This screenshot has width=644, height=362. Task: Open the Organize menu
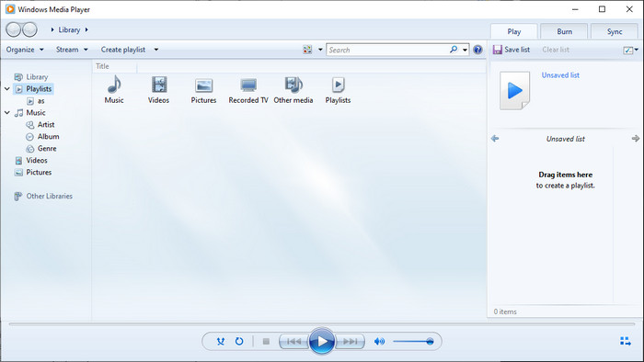click(25, 50)
